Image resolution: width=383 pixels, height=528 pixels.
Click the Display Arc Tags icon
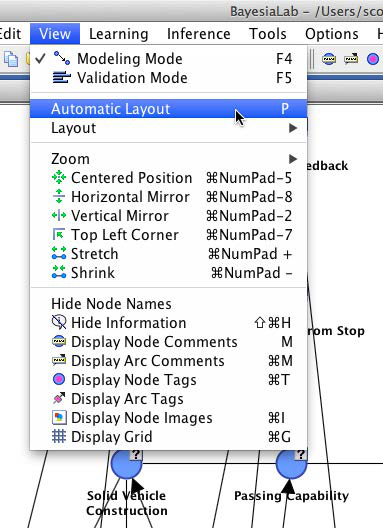(x=59, y=399)
